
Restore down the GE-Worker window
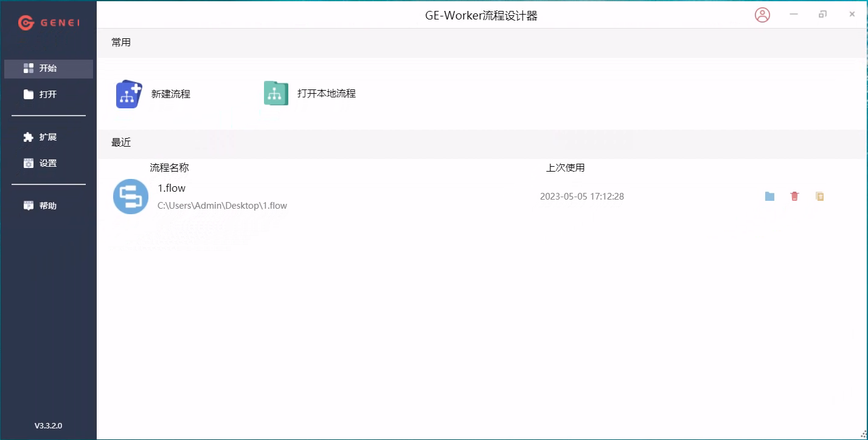pos(823,15)
